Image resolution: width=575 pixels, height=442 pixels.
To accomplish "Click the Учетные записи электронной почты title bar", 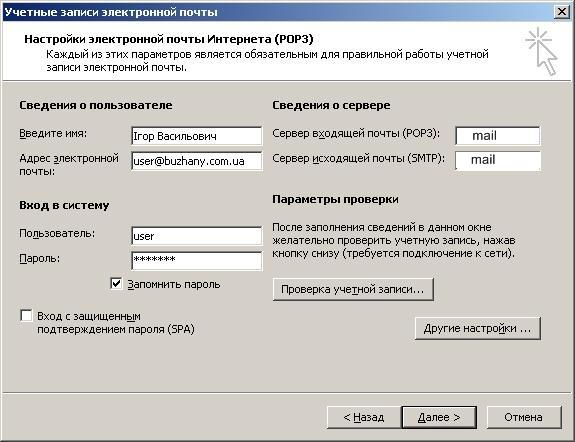I will [x=278, y=12].
